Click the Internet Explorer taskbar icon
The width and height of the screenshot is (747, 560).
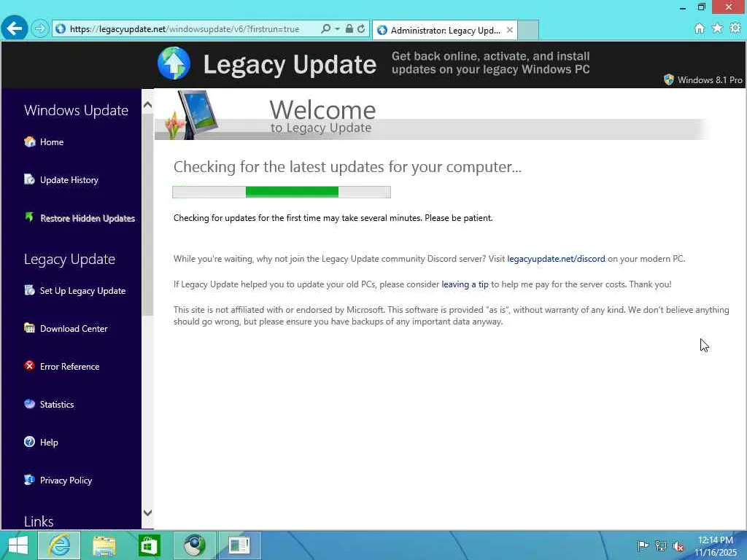click(60, 545)
